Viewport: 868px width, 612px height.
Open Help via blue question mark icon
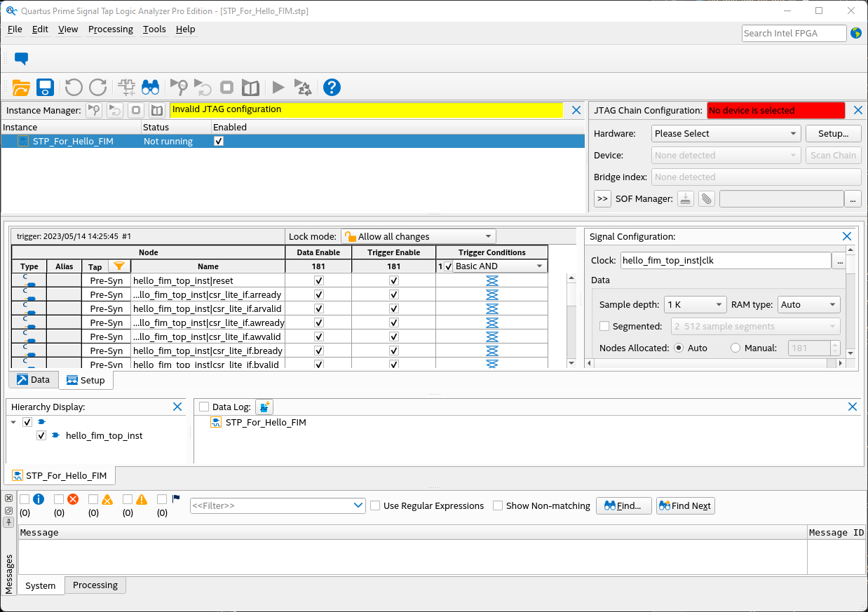(x=332, y=87)
